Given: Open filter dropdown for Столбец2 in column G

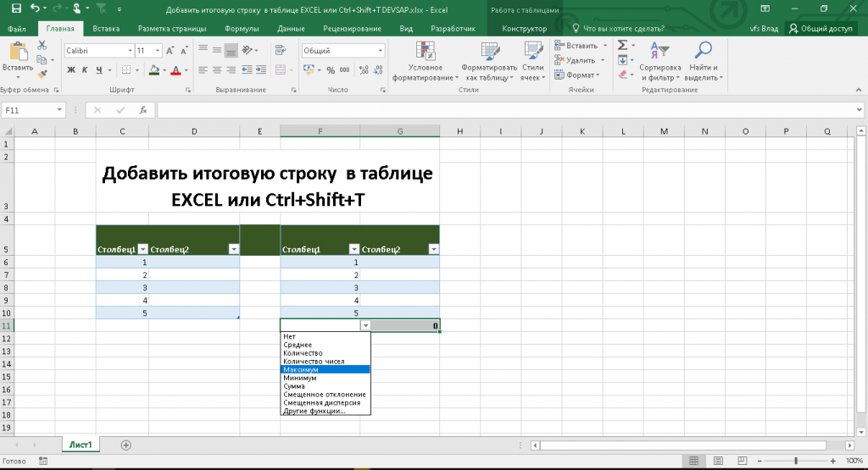Looking at the screenshot, I should point(433,249).
